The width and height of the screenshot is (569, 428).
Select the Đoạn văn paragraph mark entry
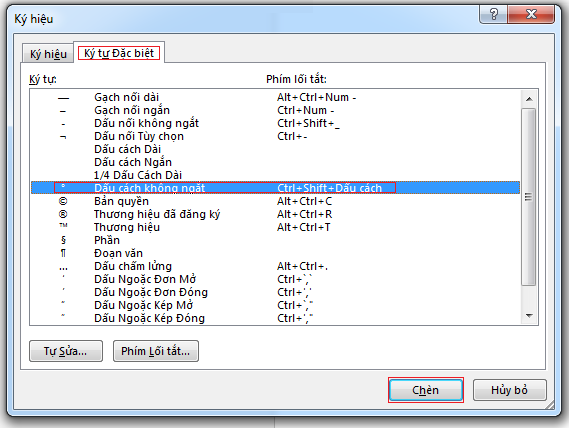point(275,253)
